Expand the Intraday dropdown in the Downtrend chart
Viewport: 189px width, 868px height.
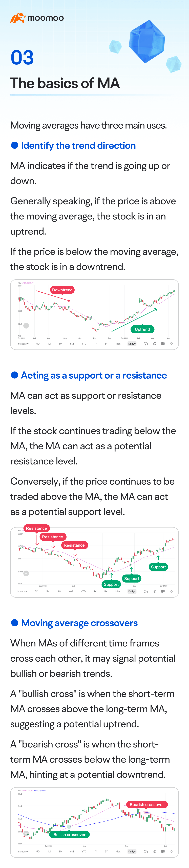(x=23, y=344)
